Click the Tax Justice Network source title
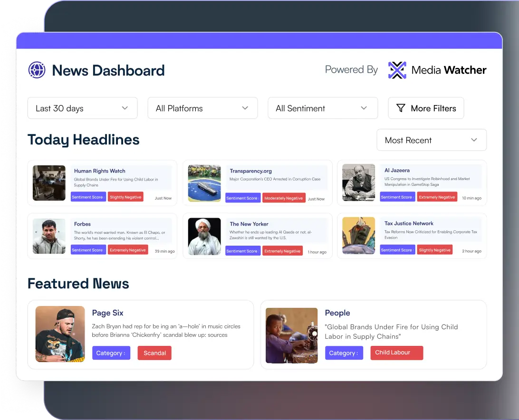 (x=409, y=223)
